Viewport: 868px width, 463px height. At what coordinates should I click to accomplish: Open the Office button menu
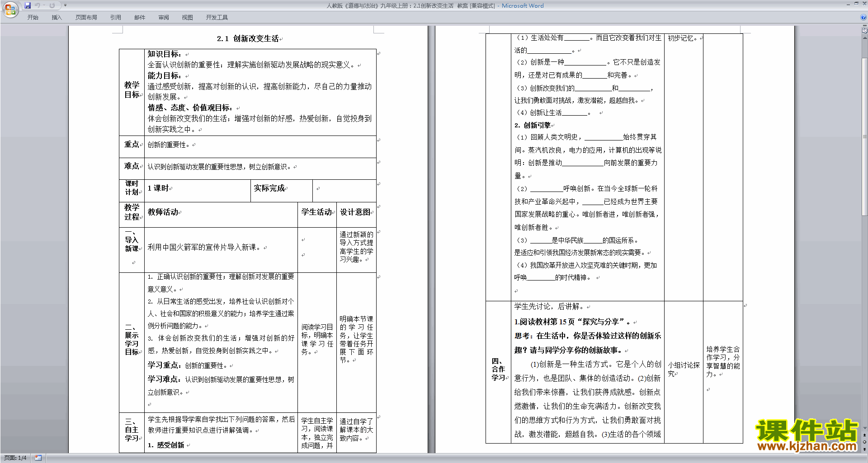(x=10, y=9)
